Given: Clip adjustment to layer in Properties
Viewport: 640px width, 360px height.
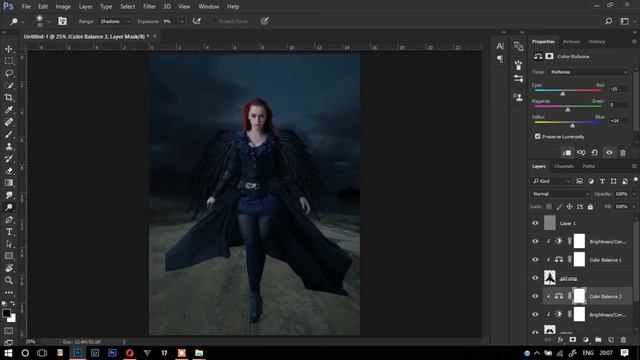Looking at the screenshot, I should [x=567, y=153].
